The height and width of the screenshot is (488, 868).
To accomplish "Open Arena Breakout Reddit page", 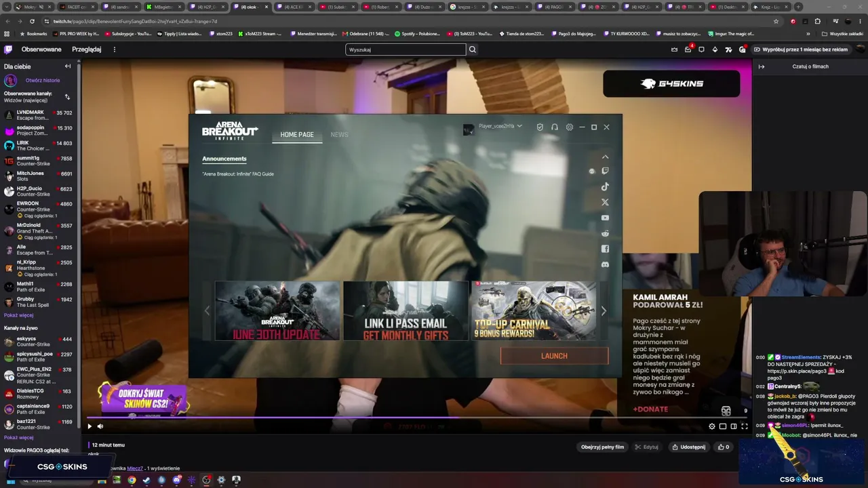I will click(605, 233).
